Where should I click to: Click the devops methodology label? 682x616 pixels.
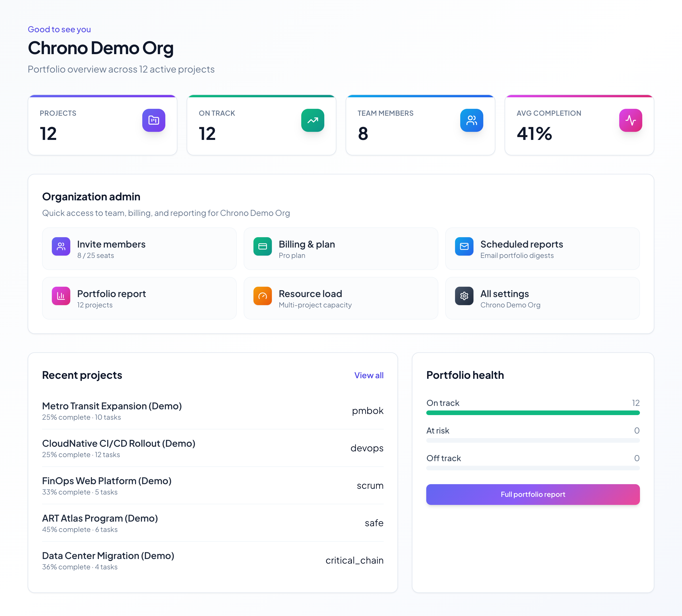tap(367, 448)
